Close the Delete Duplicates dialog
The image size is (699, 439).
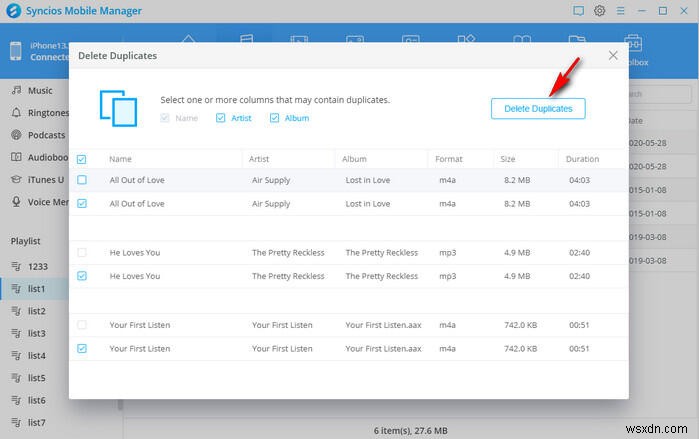point(613,55)
